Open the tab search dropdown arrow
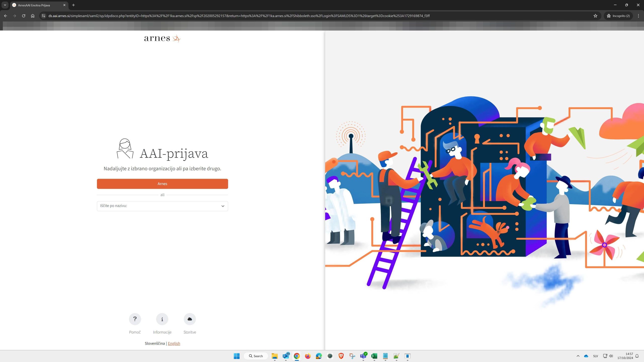The width and height of the screenshot is (644, 362). (x=5, y=5)
